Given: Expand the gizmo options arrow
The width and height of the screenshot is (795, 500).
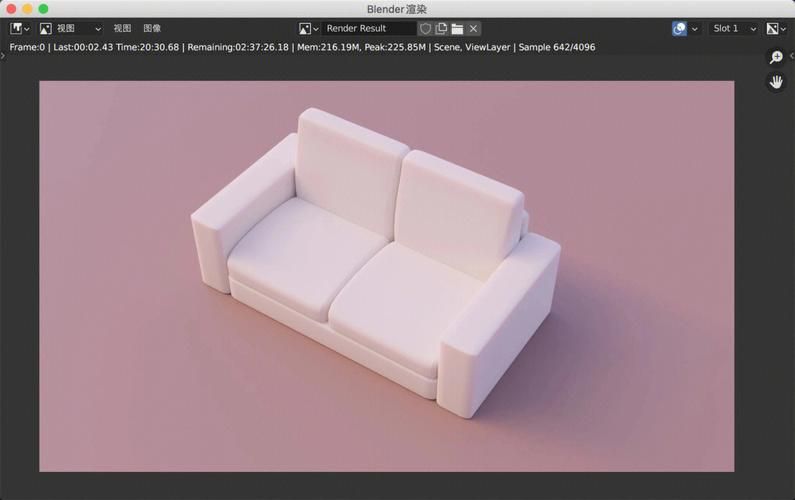Looking at the screenshot, I should pyautogui.click(x=695, y=29).
